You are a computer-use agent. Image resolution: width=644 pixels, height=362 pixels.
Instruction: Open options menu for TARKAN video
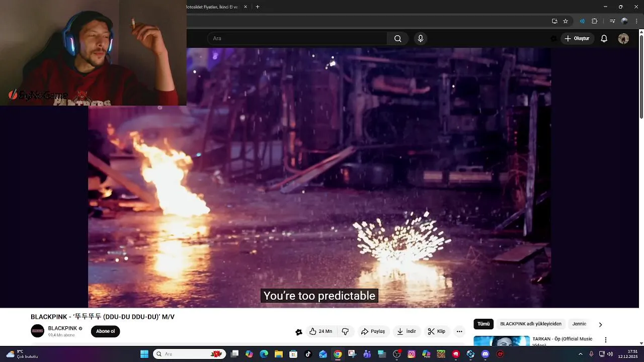(606, 340)
